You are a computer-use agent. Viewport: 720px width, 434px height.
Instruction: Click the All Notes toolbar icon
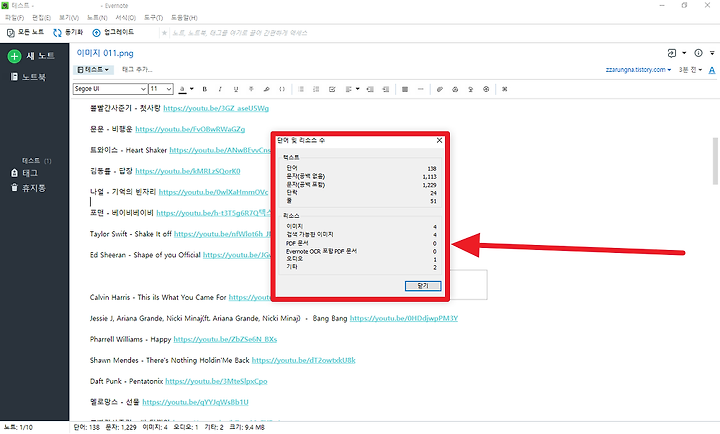(11, 33)
